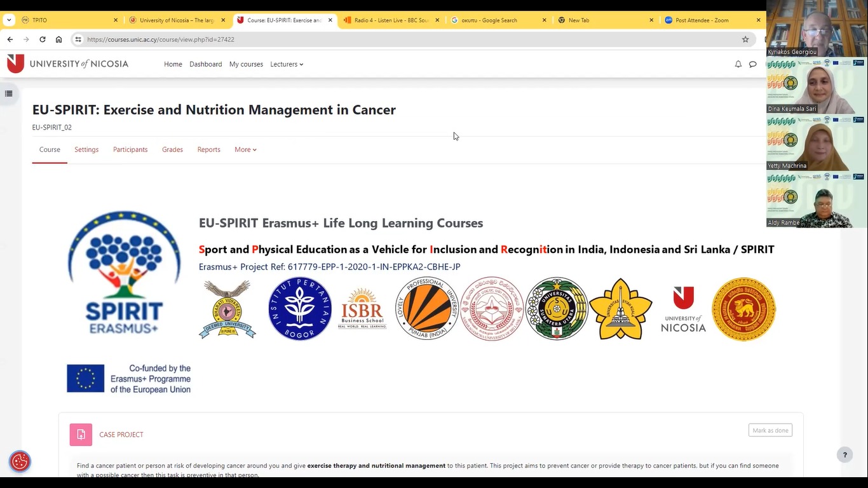Open the notifications bell icon

pos(738,64)
